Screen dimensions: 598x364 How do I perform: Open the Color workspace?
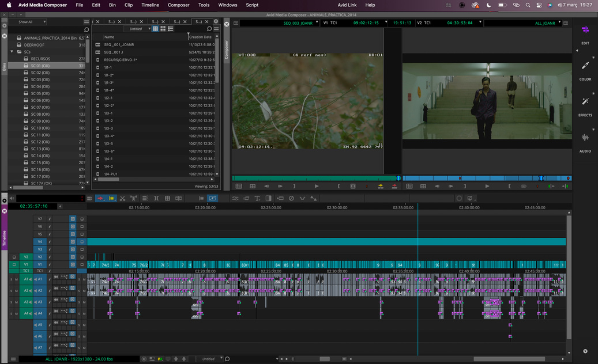(585, 70)
